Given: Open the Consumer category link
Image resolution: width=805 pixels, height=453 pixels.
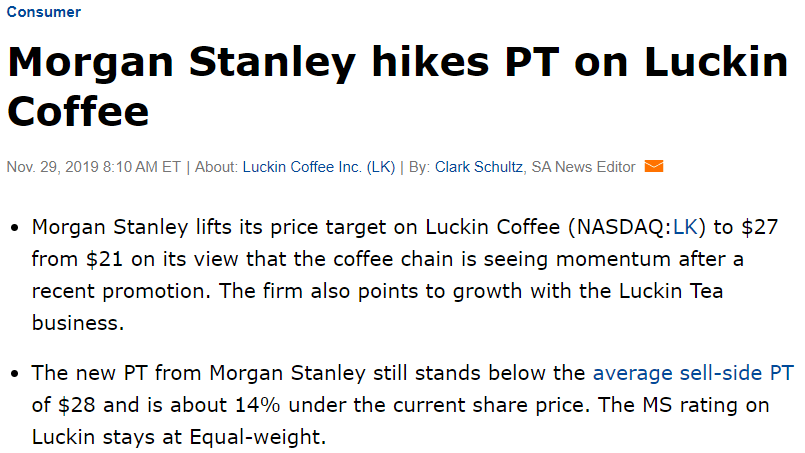Looking at the screenshot, I should coord(44,12).
